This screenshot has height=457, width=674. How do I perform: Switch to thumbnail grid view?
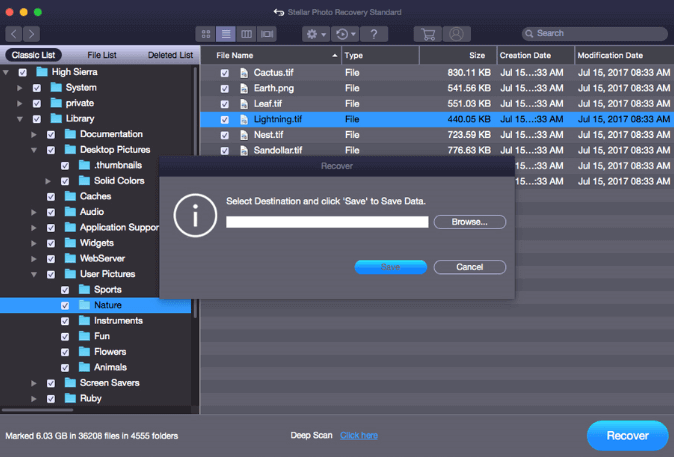pos(206,34)
